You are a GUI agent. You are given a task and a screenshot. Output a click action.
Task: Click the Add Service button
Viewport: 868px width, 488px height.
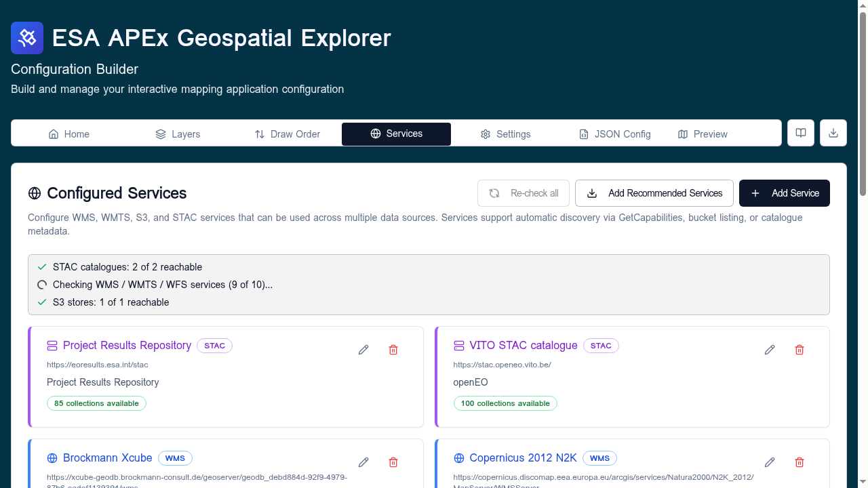[785, 193]
